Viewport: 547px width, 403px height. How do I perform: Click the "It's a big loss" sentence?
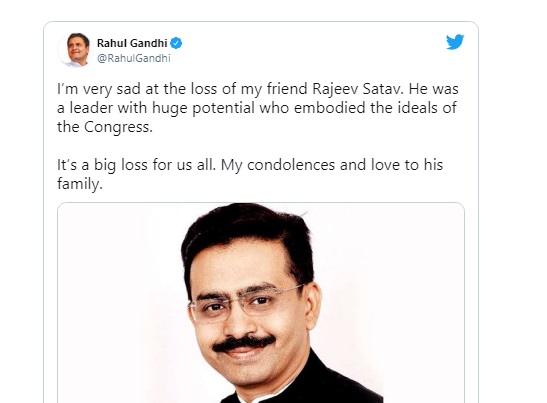(136, 165)
